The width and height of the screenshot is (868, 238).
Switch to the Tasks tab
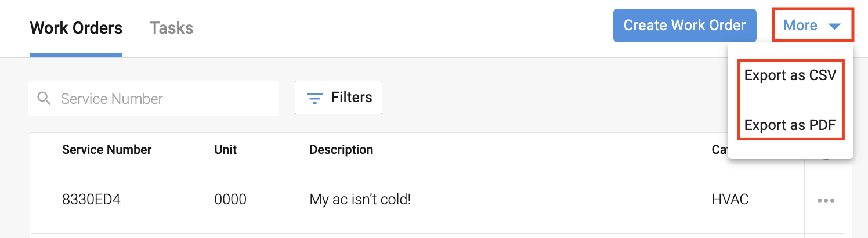click(171, 28)
